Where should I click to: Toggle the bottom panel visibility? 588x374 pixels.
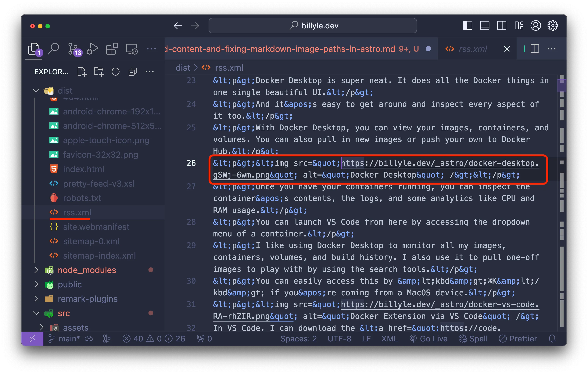coord(485,25)
